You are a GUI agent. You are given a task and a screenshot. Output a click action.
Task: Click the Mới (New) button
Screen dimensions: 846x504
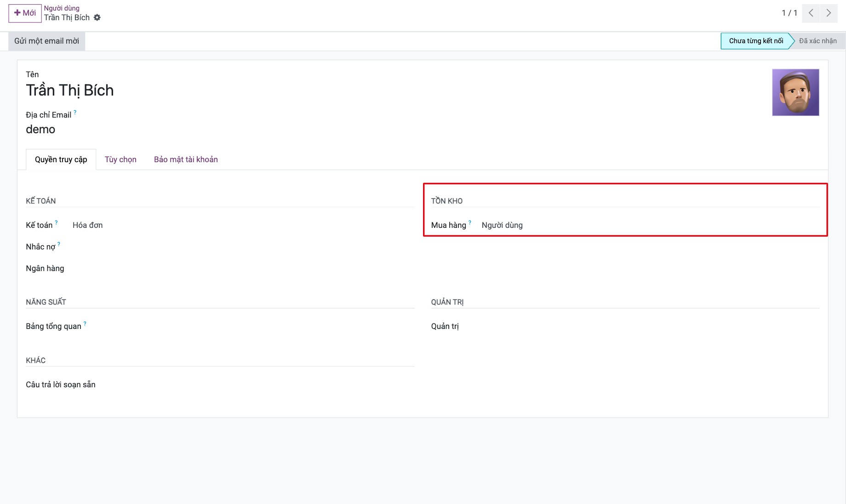[x=25, y=13]
